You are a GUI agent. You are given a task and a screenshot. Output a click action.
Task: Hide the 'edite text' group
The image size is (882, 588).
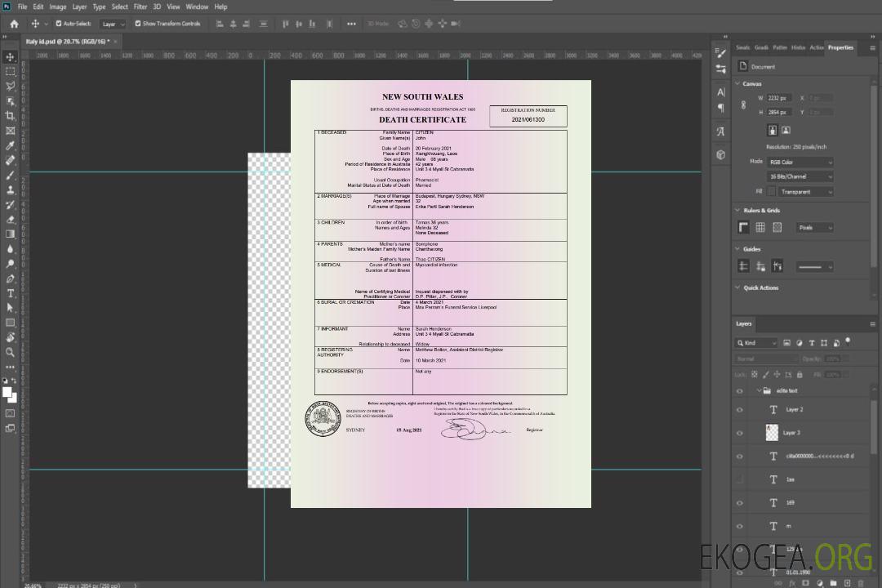point(740,390)
